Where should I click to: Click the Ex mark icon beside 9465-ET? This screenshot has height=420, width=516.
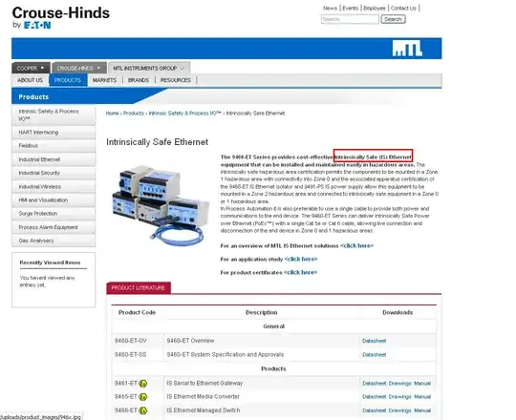pyautogui.click(x=142, y=397)
